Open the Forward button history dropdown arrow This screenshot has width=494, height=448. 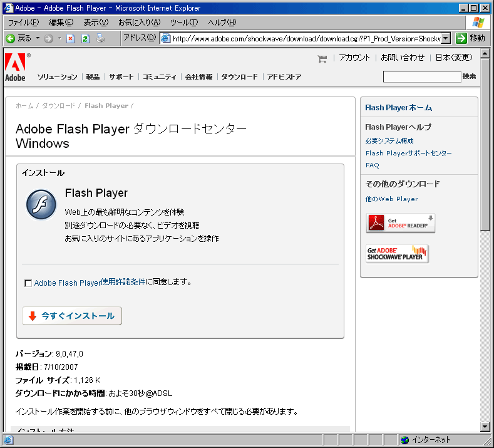pyautogui.click(x=60, y=38)
